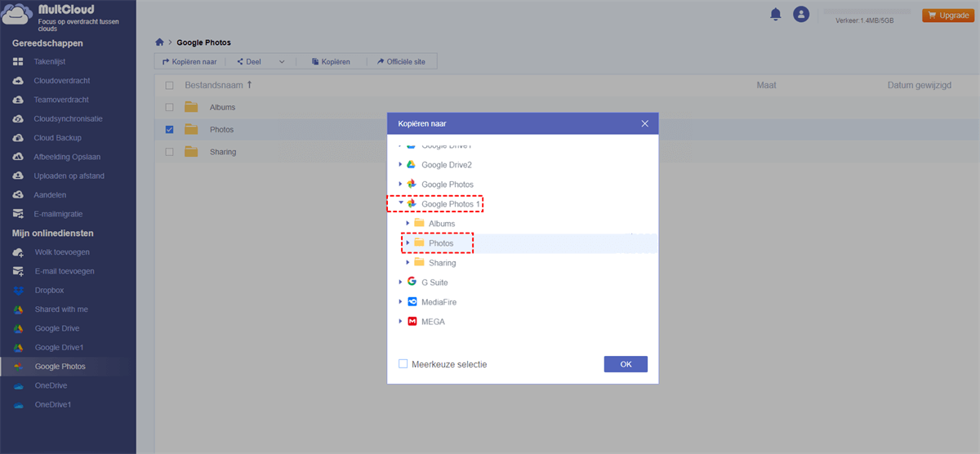The image size is (980, 454).
Task: Click the MEGA icon in dialog
Action: [x=412, y=321]
